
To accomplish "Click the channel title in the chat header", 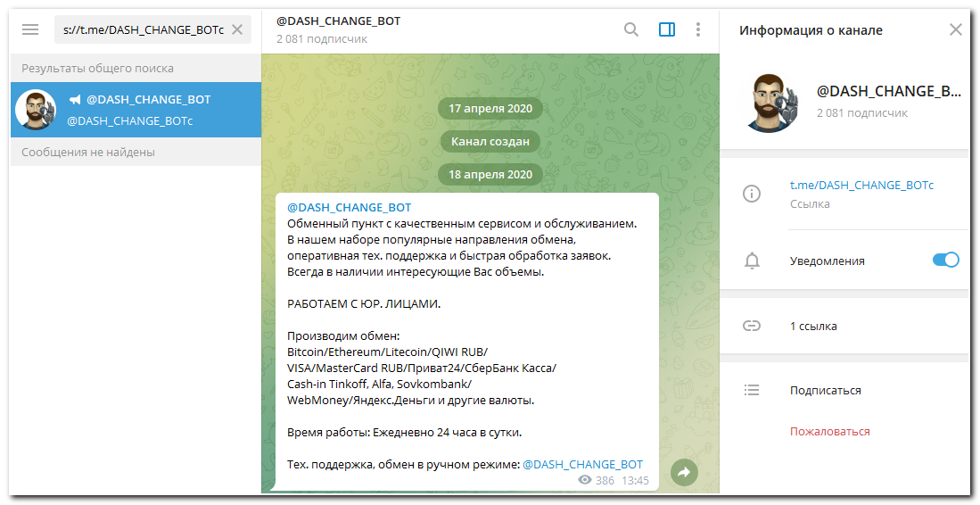I will 338,21.
